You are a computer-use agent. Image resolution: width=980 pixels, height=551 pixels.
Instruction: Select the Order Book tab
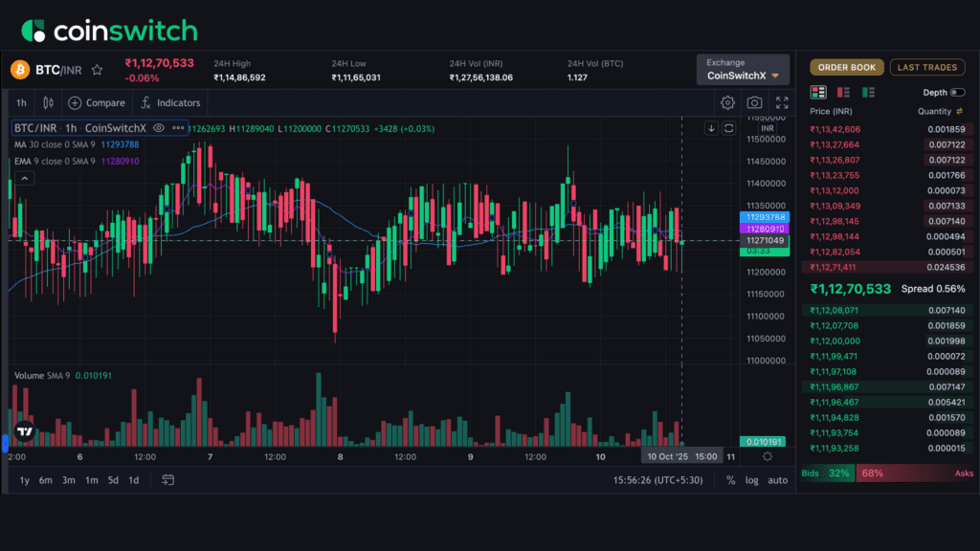pos(846,67)
